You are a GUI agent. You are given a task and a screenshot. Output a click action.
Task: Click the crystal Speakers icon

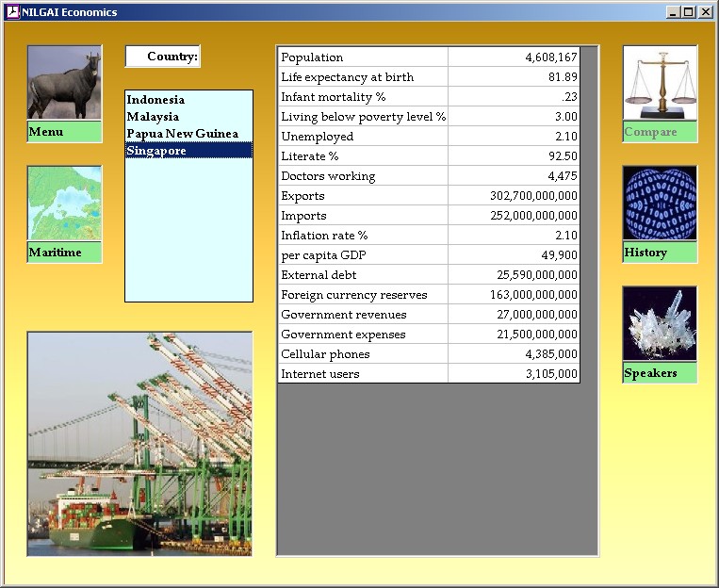pos(660,324)
